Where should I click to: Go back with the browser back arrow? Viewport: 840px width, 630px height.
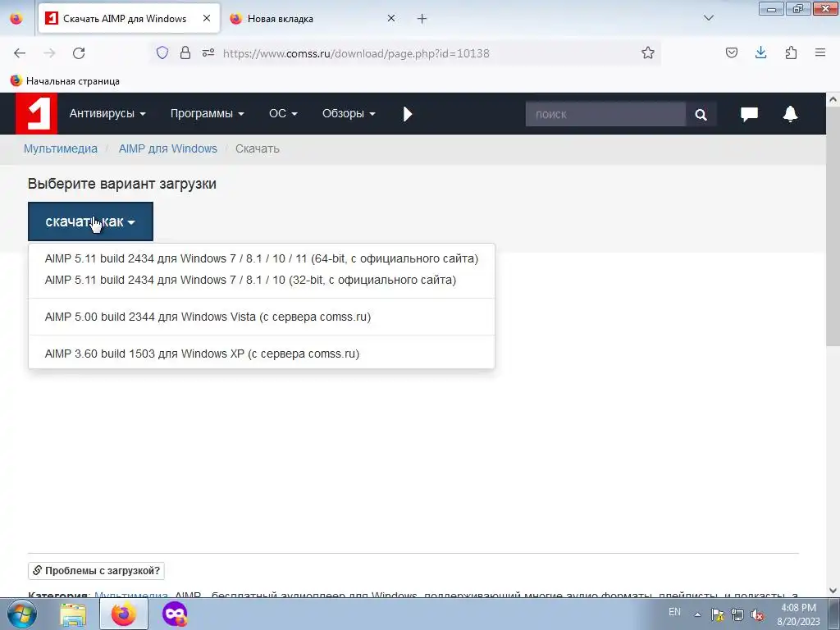(x=20, y=53)
